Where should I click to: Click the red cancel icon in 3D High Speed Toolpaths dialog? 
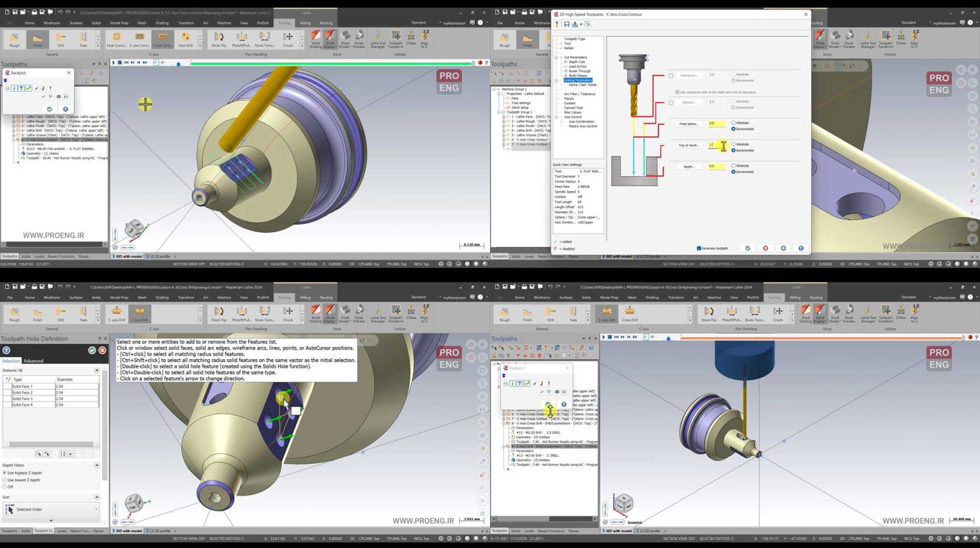766,248
